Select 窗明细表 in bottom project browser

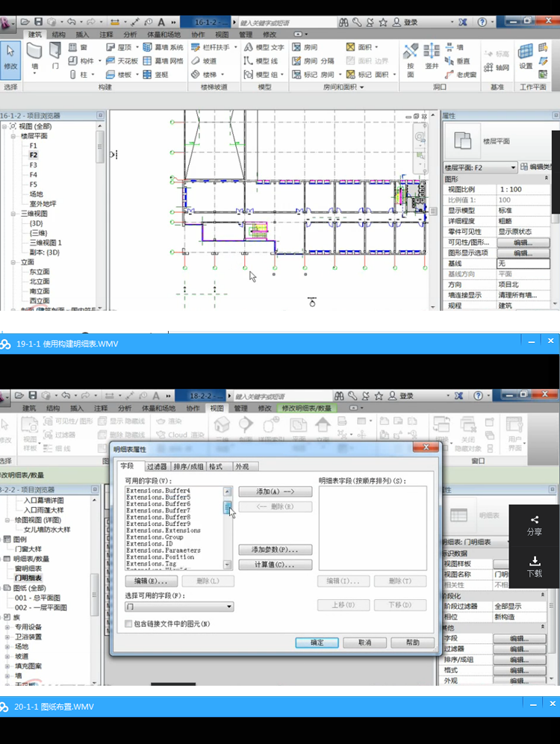pyautogui.click(x=28, y=568)
